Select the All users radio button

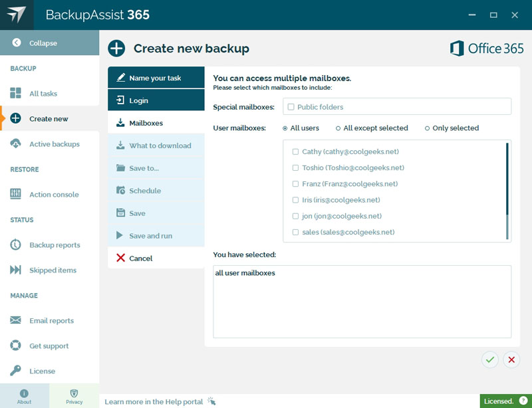coord(285,128)
